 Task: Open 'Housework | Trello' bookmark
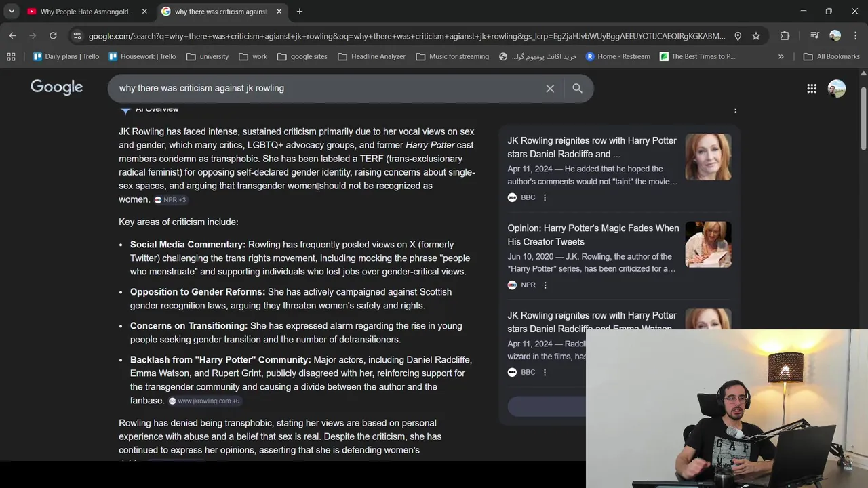142,56
